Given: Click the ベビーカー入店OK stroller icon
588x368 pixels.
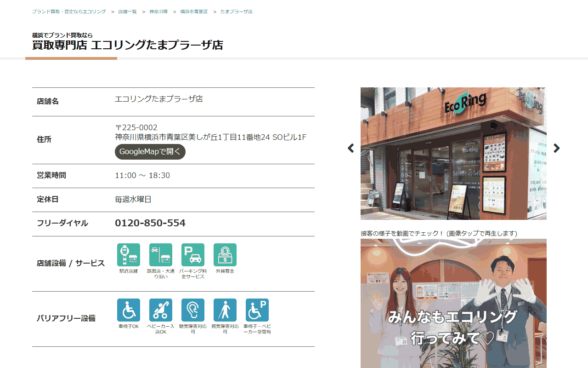Looking at the screenshot, I should (161, 310).
